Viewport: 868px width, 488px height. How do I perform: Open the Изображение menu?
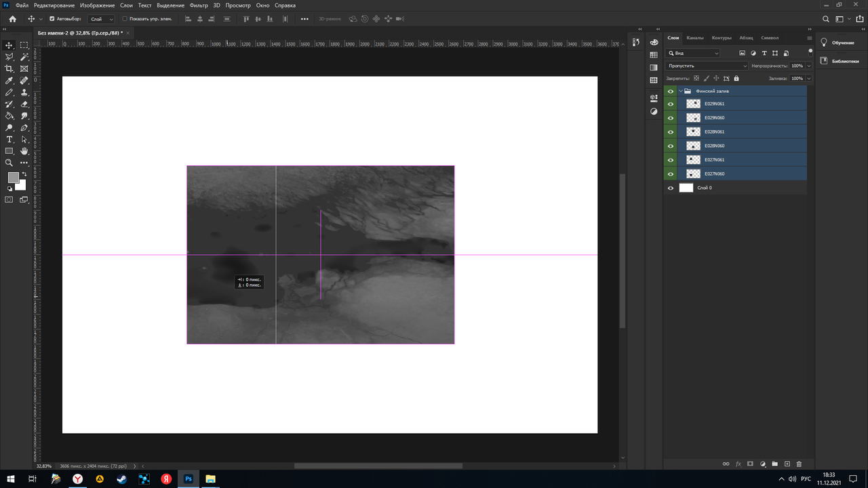pyautogui.click(x=97, y=5)
